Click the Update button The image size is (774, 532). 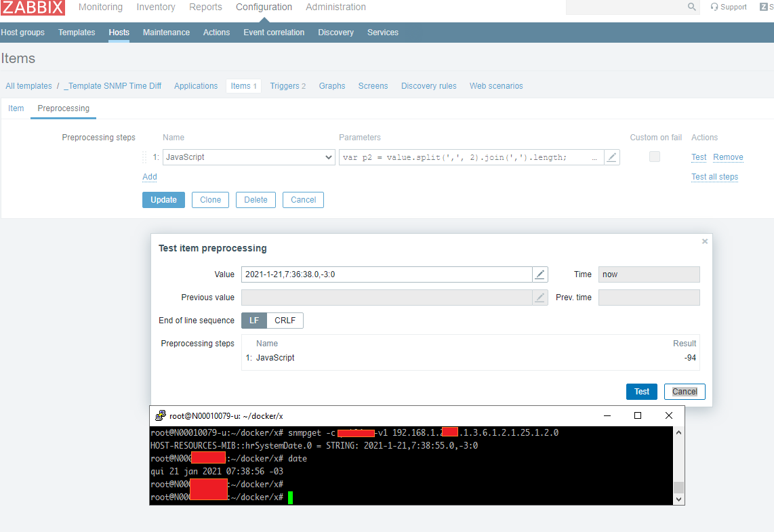[x=163, y=200]
